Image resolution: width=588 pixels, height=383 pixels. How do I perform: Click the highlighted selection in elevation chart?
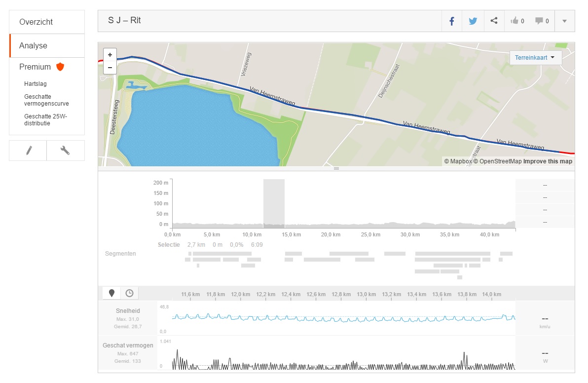274,203
